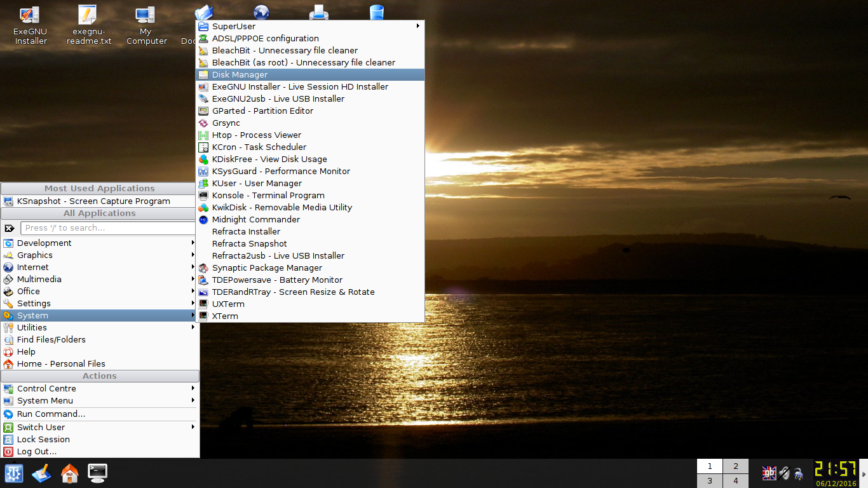This screenshot has height=488, width=868.
Task: Launch GParted - Partition Editor
Action: click(262, 111)
